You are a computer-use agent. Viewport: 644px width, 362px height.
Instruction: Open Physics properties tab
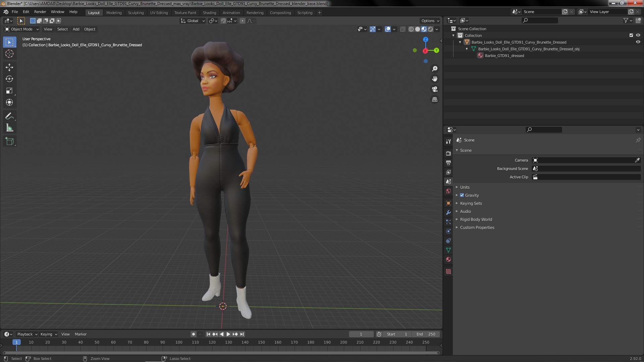(448, 231)
